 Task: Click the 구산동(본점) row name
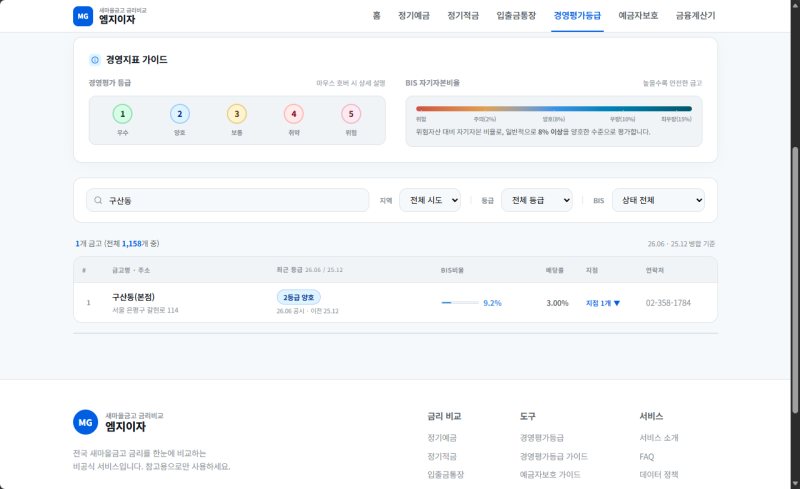pos(133,297)
